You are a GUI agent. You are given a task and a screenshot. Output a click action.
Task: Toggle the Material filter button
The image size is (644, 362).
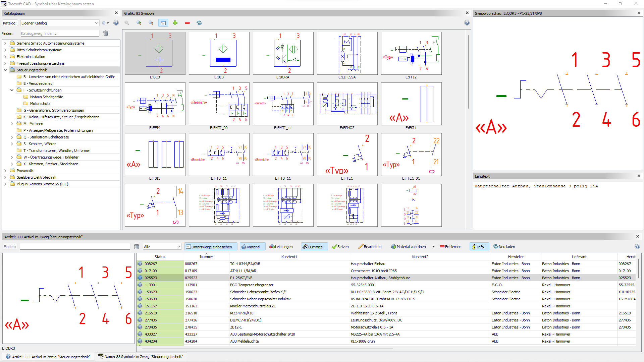pos(251,247)
